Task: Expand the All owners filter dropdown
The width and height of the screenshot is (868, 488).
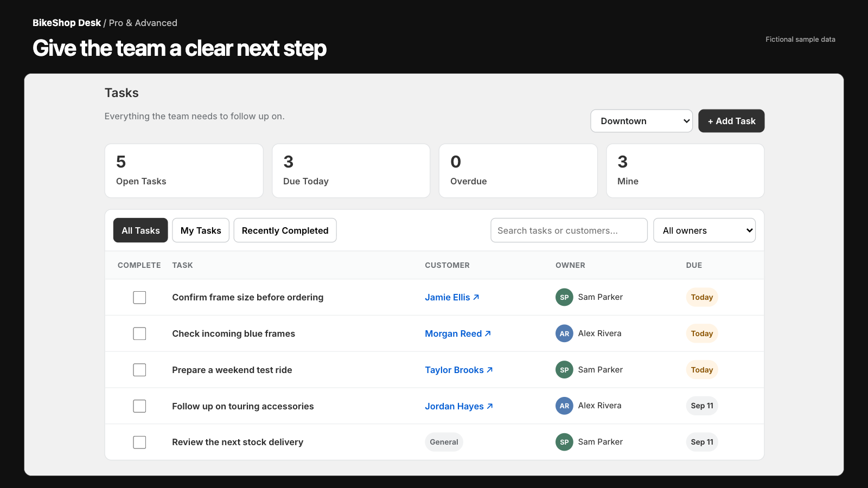Action: pyautogui.click(x=704, y=230)
